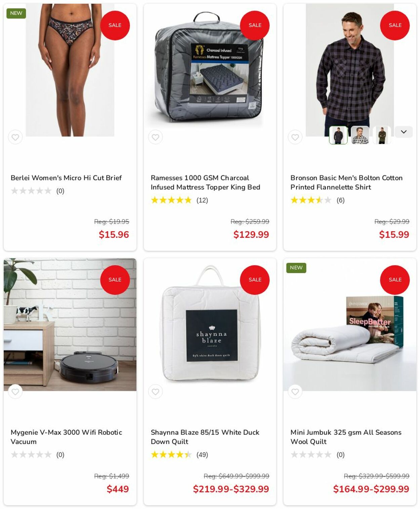Screen dimensions: 420x509
Task: Open Shaynna Blaze White Duck Down Quilt link
Action: click(205, 437)
